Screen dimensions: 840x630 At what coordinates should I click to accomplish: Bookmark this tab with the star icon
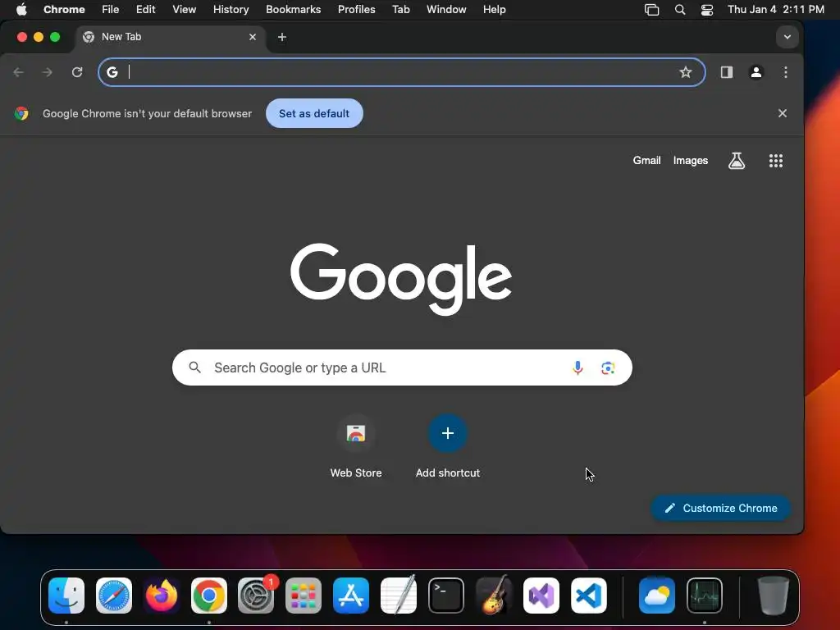pyautogui.click(x=685, y=72)
